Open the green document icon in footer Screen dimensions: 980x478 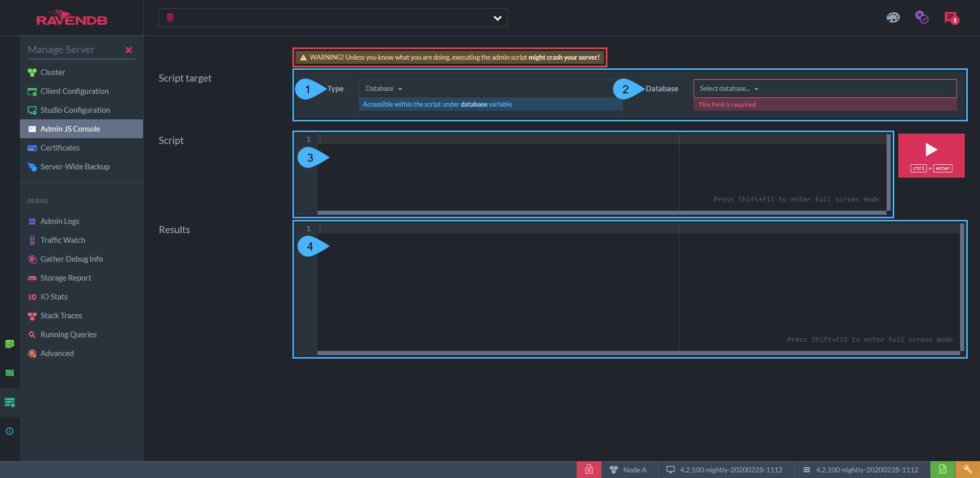pos(943,469)
